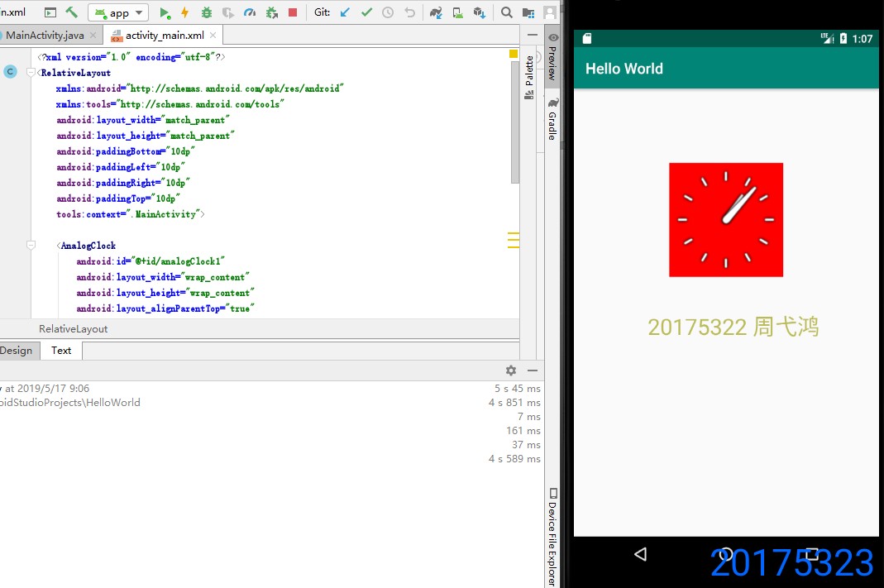Collapse the AnalogClock code fold marker
Viewport: 884px width, 588px height.
pyautogui.click(x=31, y=246)
